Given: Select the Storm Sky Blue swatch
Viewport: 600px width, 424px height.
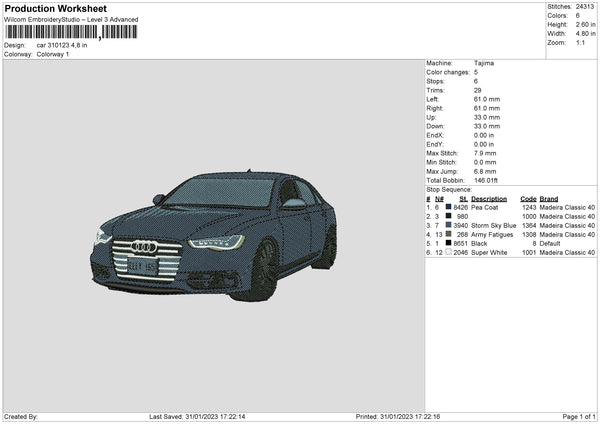Looking at the screenshot, I should pos(449,225).
